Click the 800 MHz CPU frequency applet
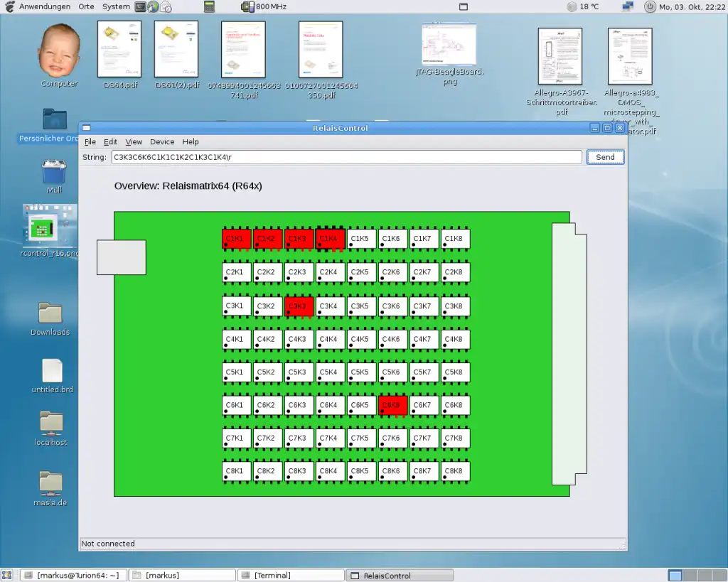Viewport: 728px width, 582px height. pos(264,6)
